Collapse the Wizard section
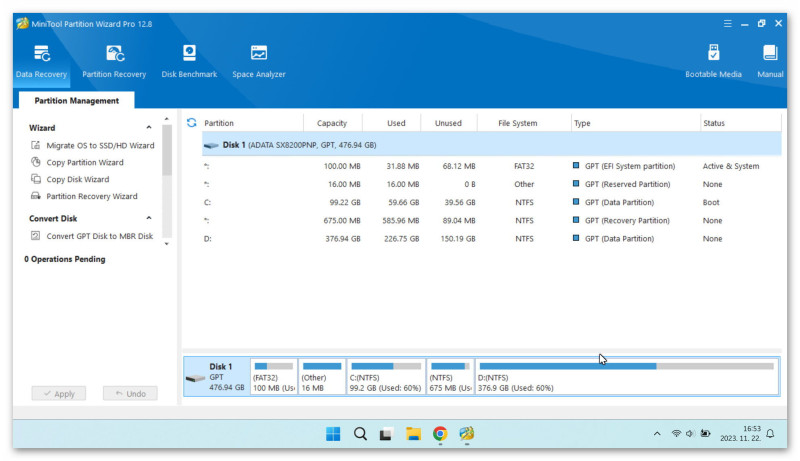This screenshot has height=461, width=800. coord(149,127)
